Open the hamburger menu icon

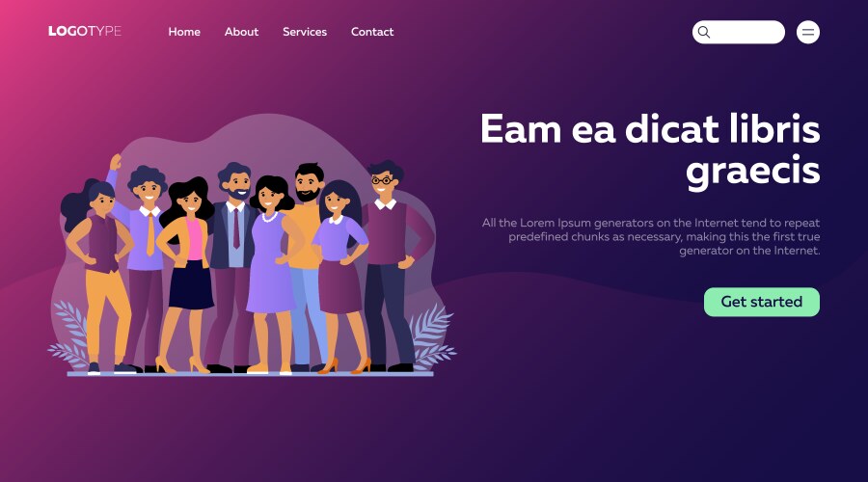tap(807, 32)
